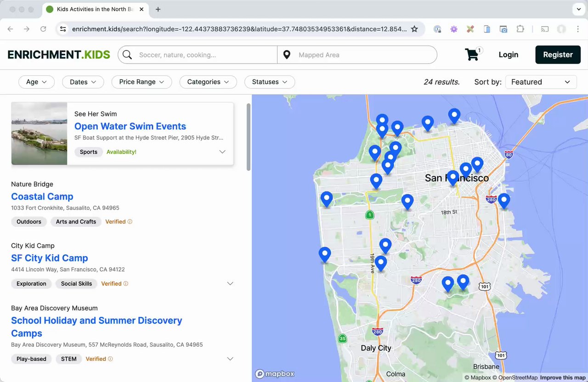Click the Register button

coord(558,55)
